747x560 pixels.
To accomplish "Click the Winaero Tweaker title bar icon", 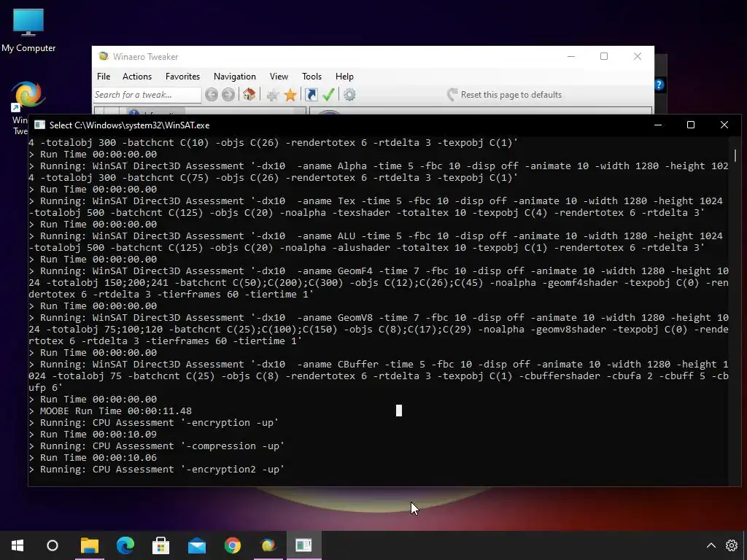I will [103, 56].
